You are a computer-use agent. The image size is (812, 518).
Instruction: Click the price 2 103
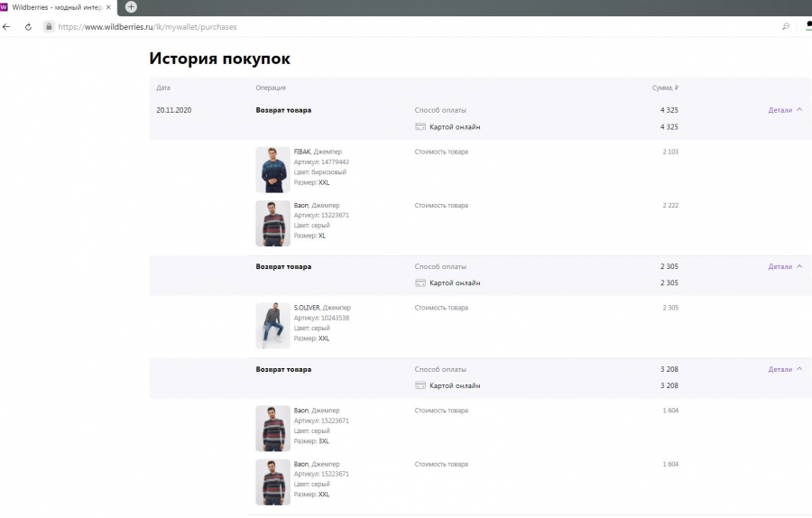[670, 152]
